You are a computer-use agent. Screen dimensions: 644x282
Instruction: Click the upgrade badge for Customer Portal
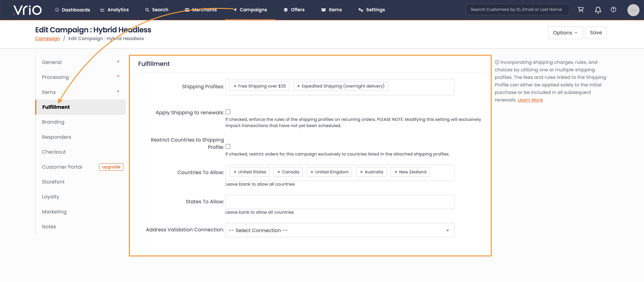(x=111, y=167)
